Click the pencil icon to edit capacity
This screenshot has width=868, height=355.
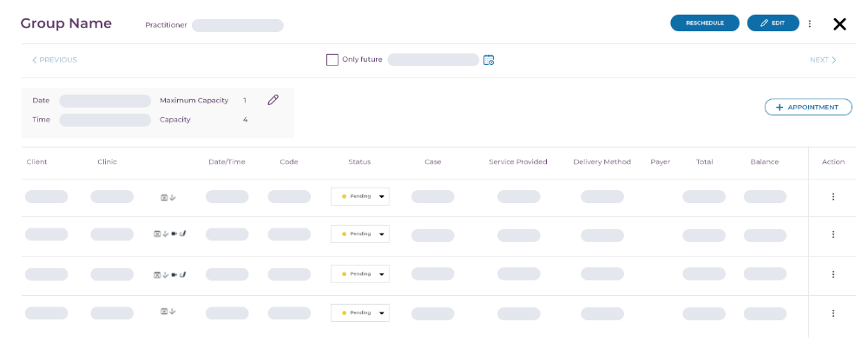click(x=273, y=100)
